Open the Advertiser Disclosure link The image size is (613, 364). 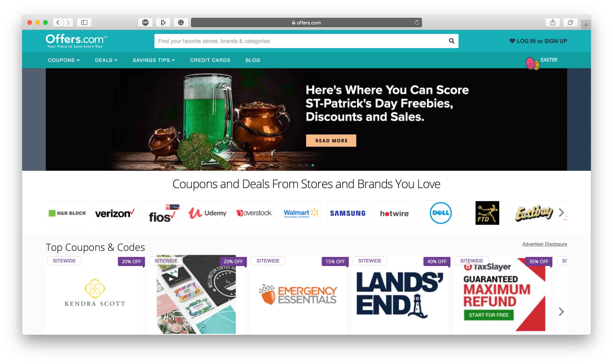tap(544, 244)
